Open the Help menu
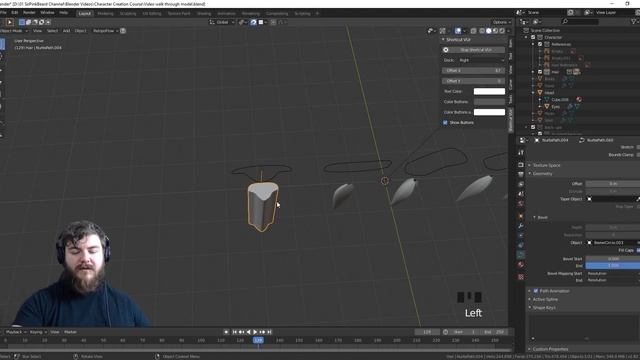Viewport: 640px width, 360px height. 64,13
